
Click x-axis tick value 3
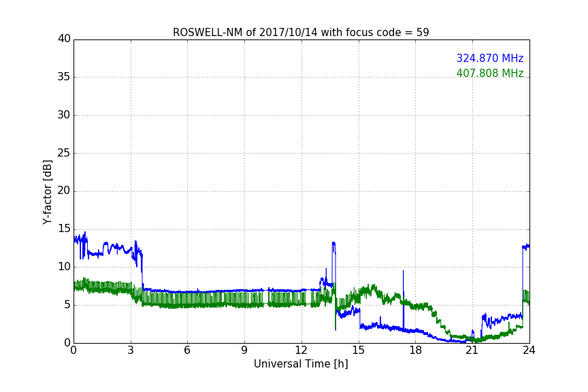pyautogui.click(x=131, y=350)
